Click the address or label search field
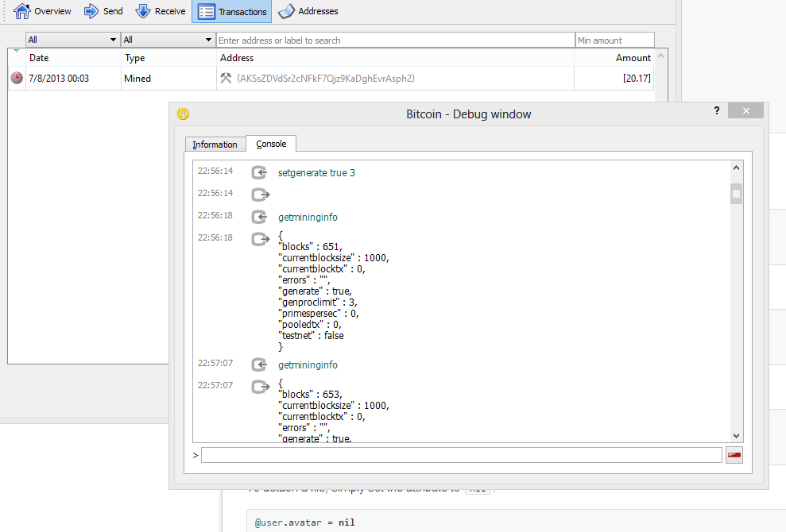The image size is (786, 532). coord(396,40)
